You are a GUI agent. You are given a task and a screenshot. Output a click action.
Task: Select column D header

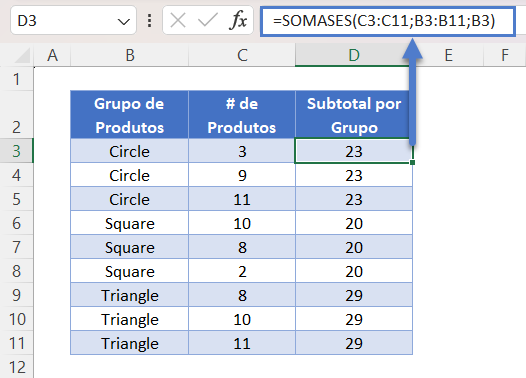(354, 55)
